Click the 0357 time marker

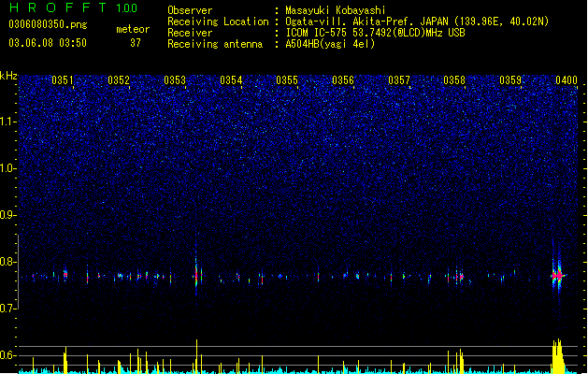[x=399, y=80]
